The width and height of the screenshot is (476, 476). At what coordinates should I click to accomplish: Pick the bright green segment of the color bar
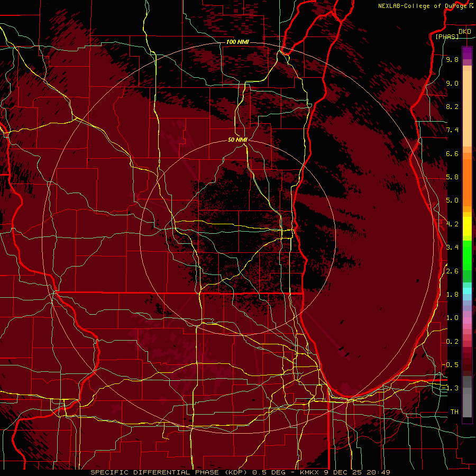point(467,255)
